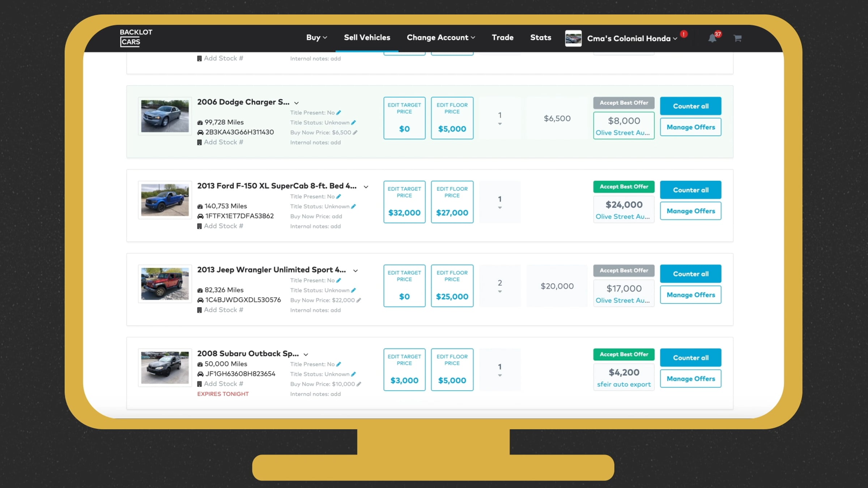The image size is (868, 488).
Task: Open the blue Ford F-150 thumbnail
Action: (165, 200)
